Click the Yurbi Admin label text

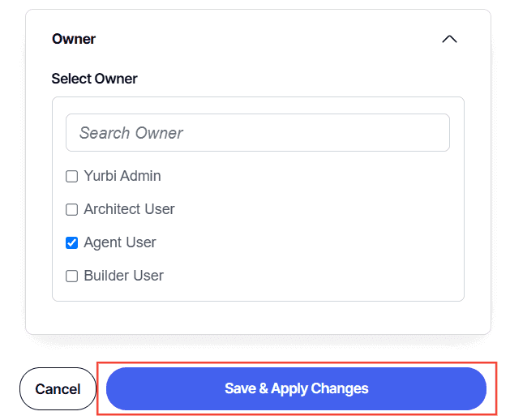pos(122,176)
